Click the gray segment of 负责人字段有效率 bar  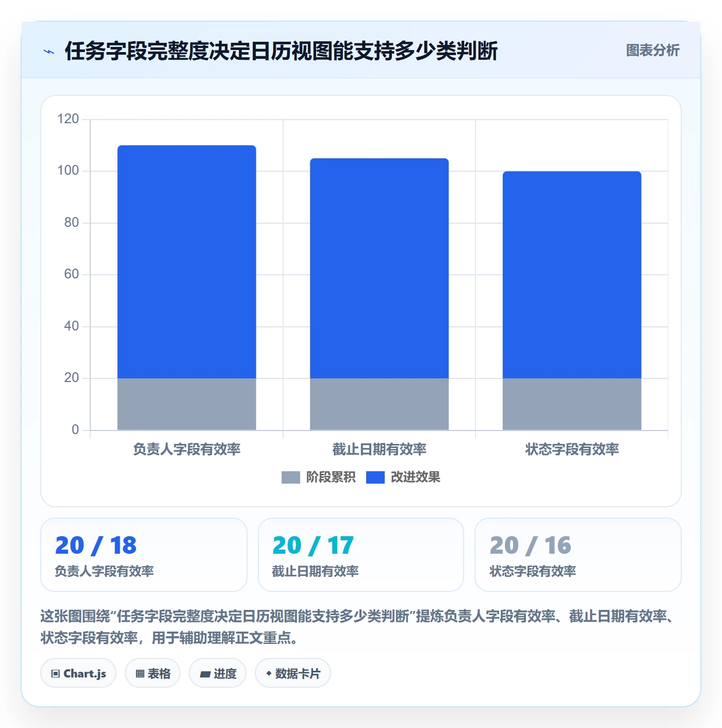[x=187, y=404]
